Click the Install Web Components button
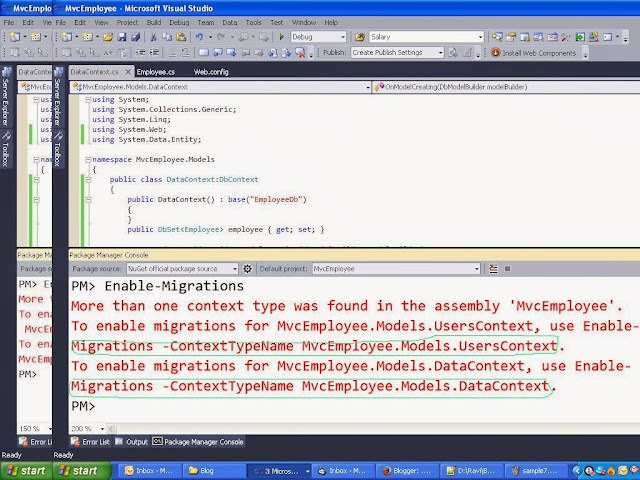640x480 pixels. click(x=534, y=53)
